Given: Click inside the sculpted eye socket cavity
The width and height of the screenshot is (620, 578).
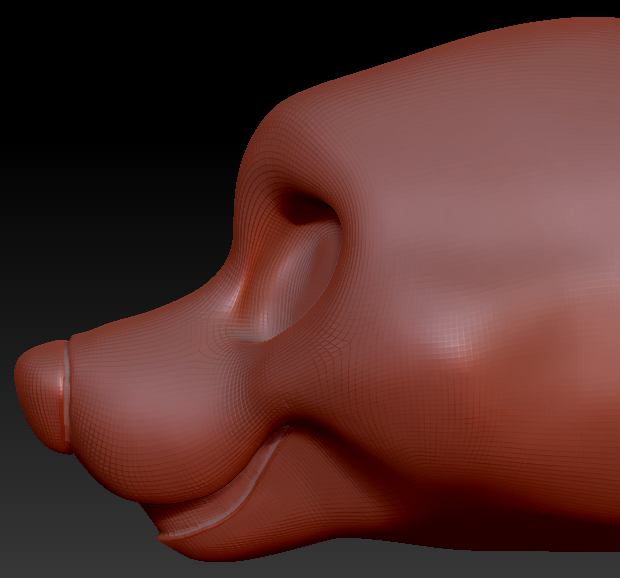Looking at the screenshot, I should 293,265.
